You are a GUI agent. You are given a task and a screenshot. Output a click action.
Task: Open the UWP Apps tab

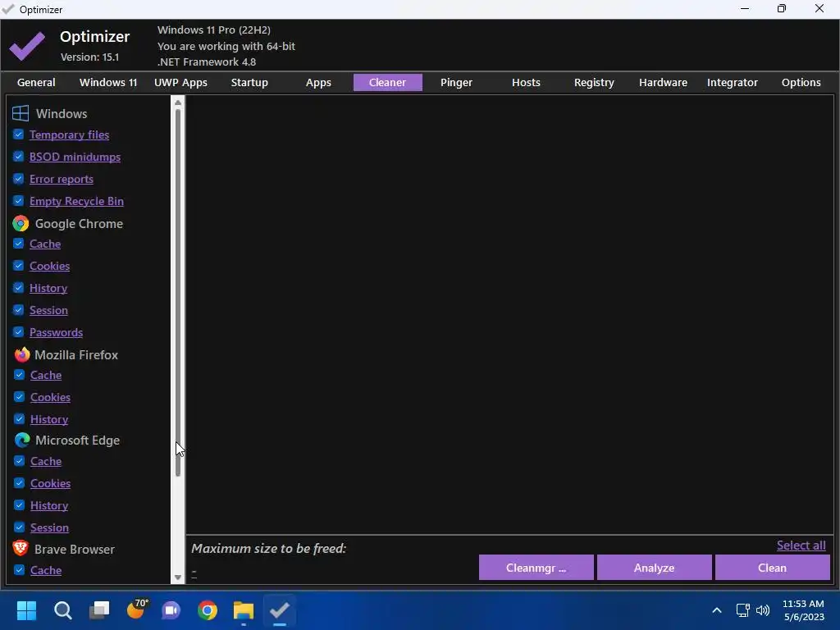[180, 83]
